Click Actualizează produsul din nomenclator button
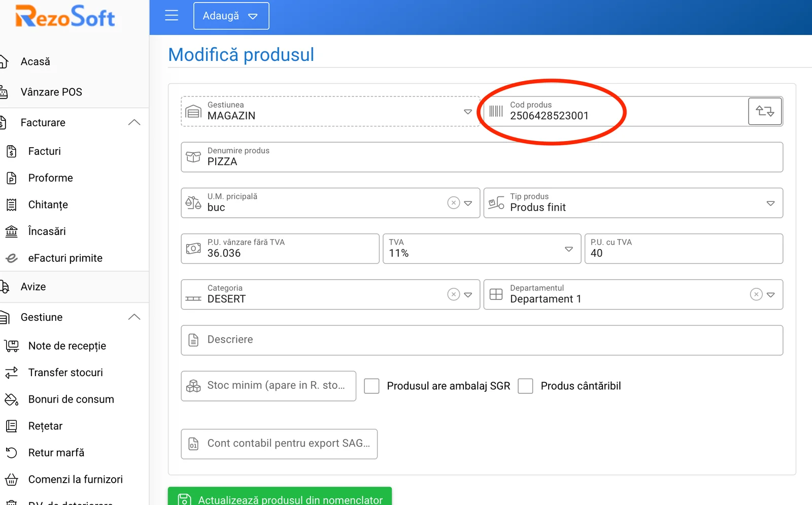Image resolution: width=812 pixels, height=505 pixels. [280, 496]
